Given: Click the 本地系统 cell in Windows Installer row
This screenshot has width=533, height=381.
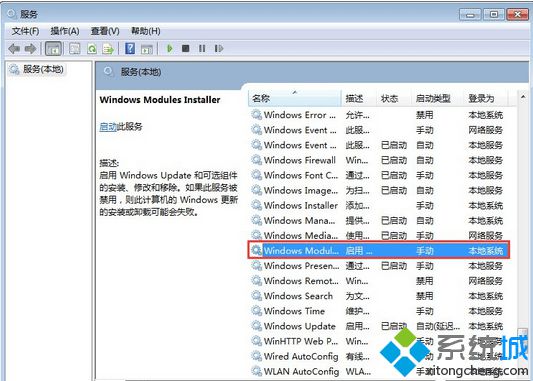Looking at the screenshot, I should (x=485, y=206).
